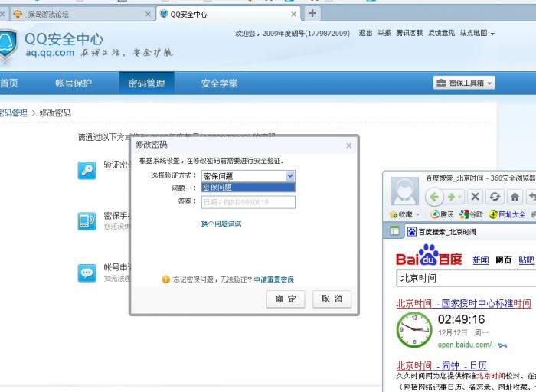Expand 站点地图 dropdown in header

[x=477, y=33]
